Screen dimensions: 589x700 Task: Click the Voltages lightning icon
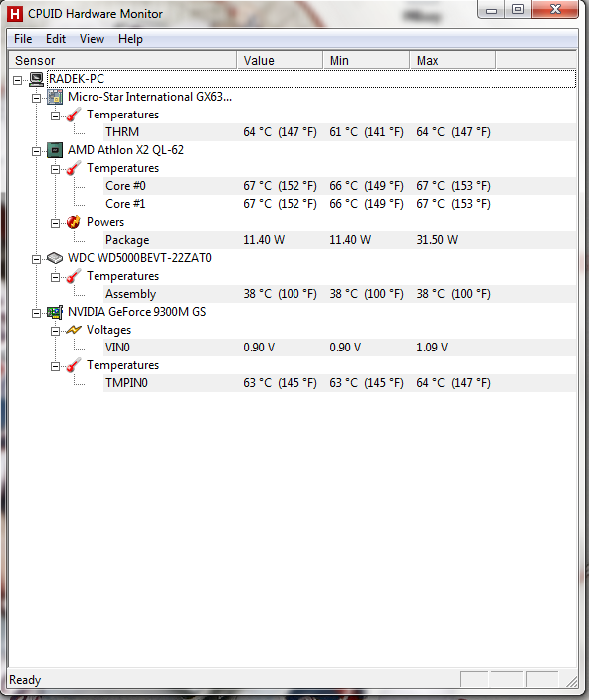74,330
